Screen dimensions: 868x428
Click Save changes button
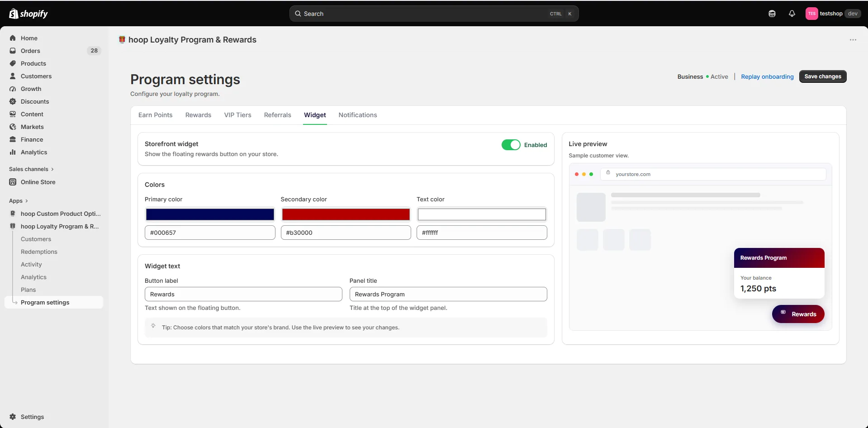(823, 76)
